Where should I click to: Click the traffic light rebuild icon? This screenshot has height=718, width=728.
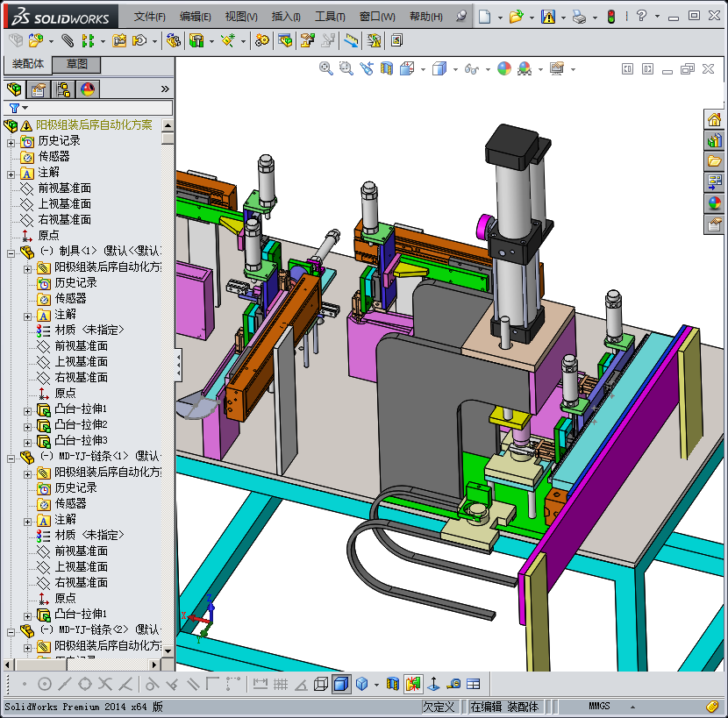tap(610, 17)
